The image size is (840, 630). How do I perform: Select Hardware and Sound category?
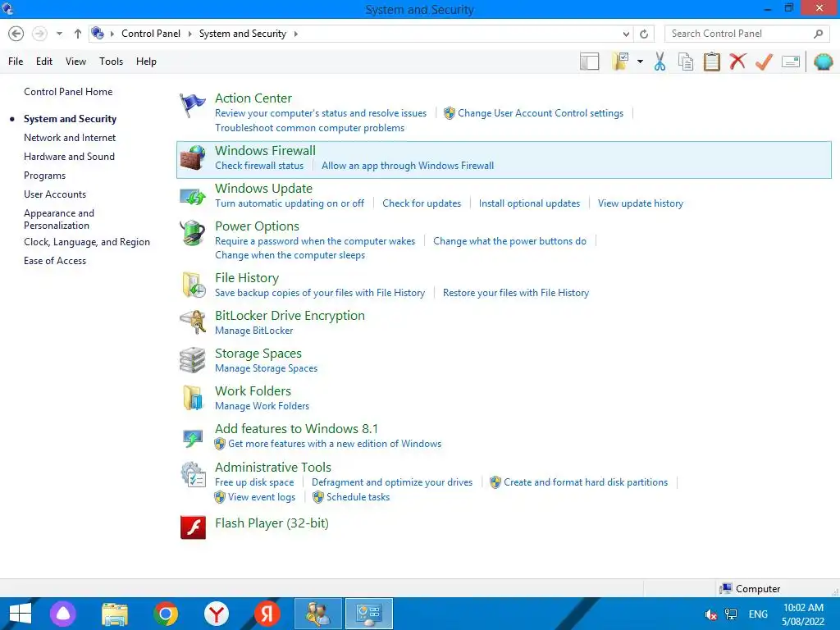(x=69, y=157)
